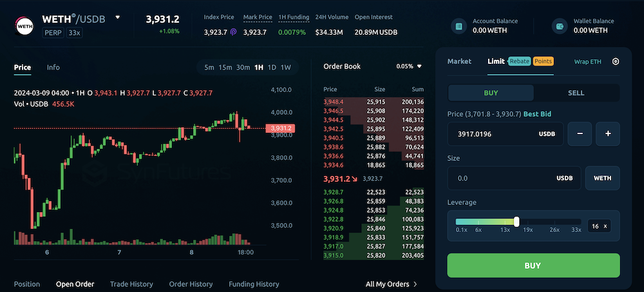Screen dimensions: 644x292
Task: Click bid price 3,920.9 in order book
Action: tap(334, 228)
